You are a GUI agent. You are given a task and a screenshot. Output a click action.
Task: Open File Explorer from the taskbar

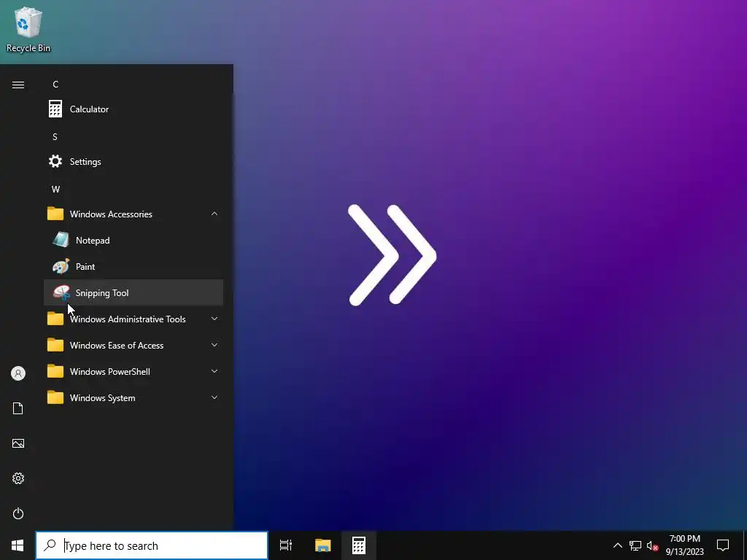[323, 545]
